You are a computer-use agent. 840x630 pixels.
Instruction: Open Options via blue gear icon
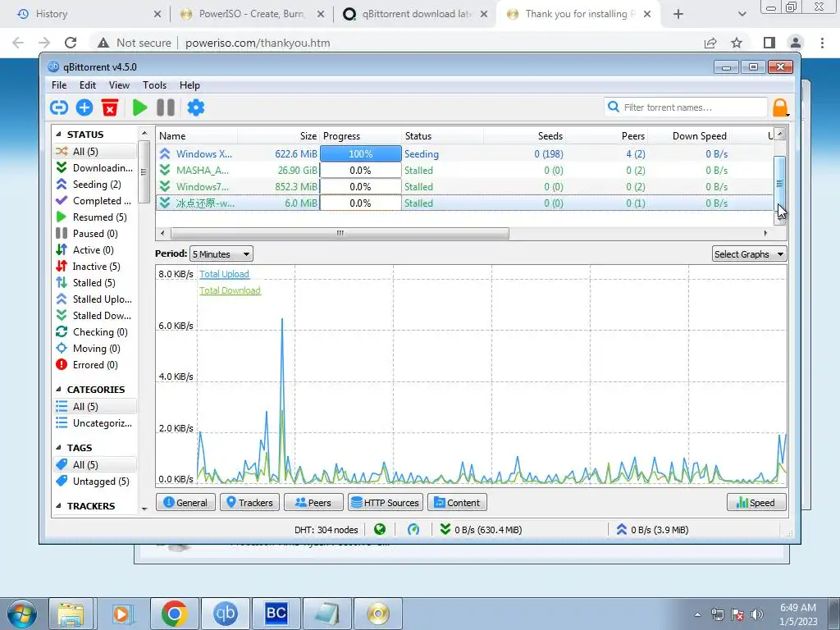pos(195,107)
